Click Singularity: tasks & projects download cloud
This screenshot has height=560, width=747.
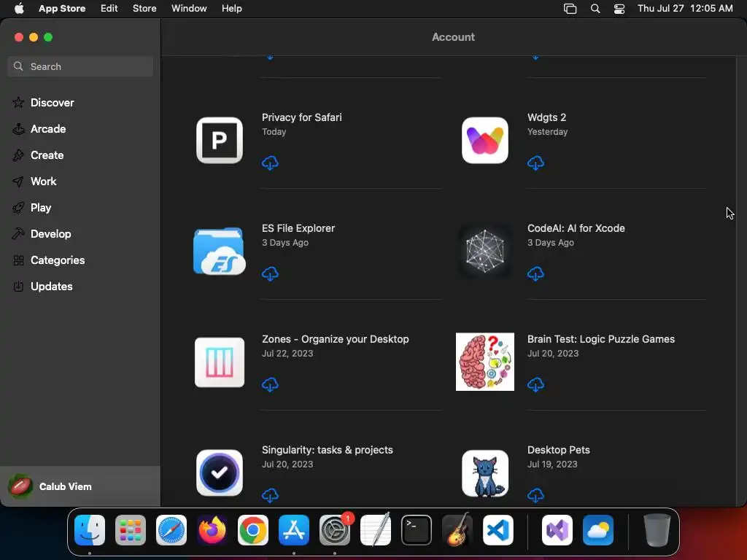point(270,495)
